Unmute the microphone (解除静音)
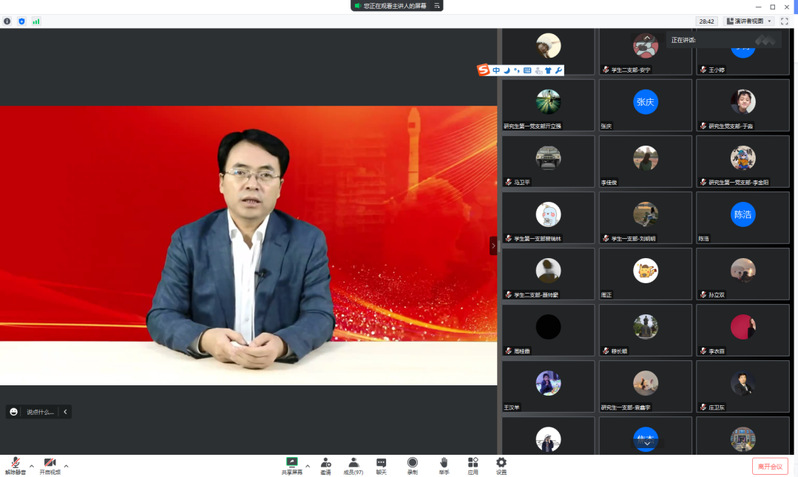This screenshot has width=798, height=477. tap(15, 465)
